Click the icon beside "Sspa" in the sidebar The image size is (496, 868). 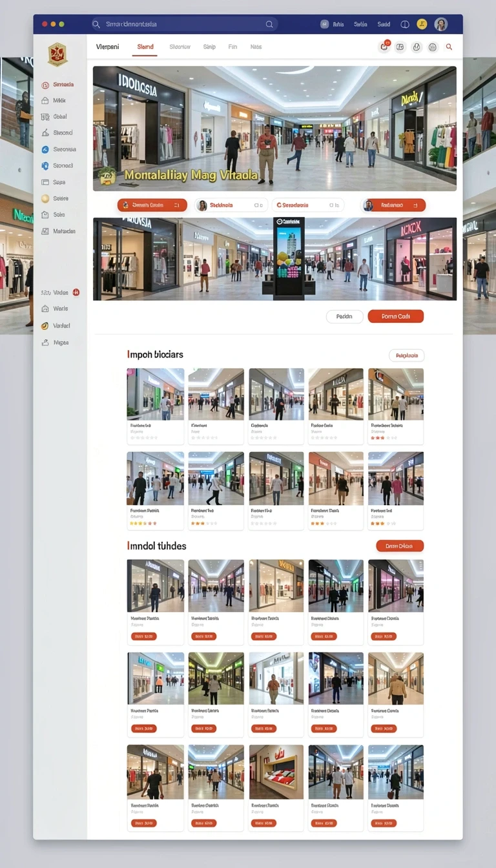click(x=45, y=182)
